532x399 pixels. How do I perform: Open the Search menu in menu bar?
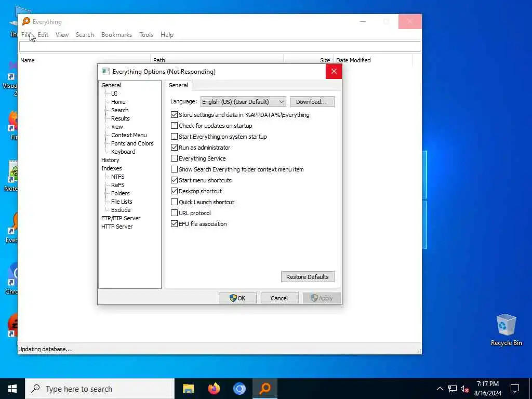click(85, 35)
